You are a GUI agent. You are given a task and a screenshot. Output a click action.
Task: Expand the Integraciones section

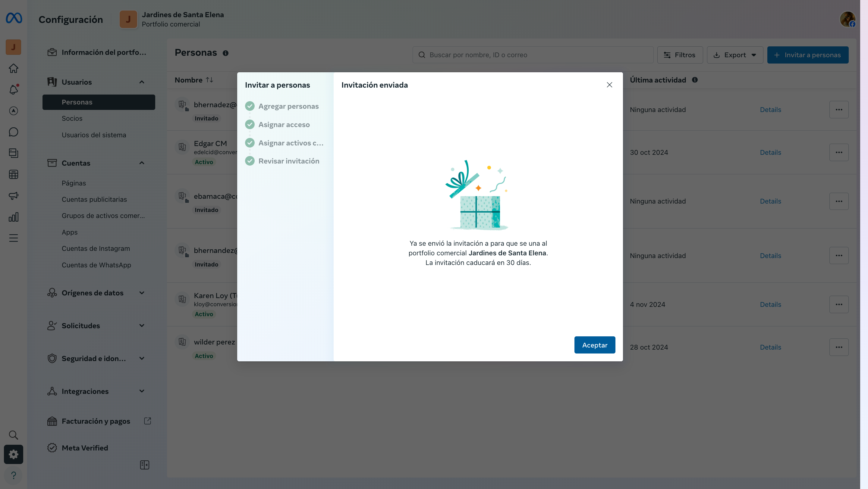[142, 391]
